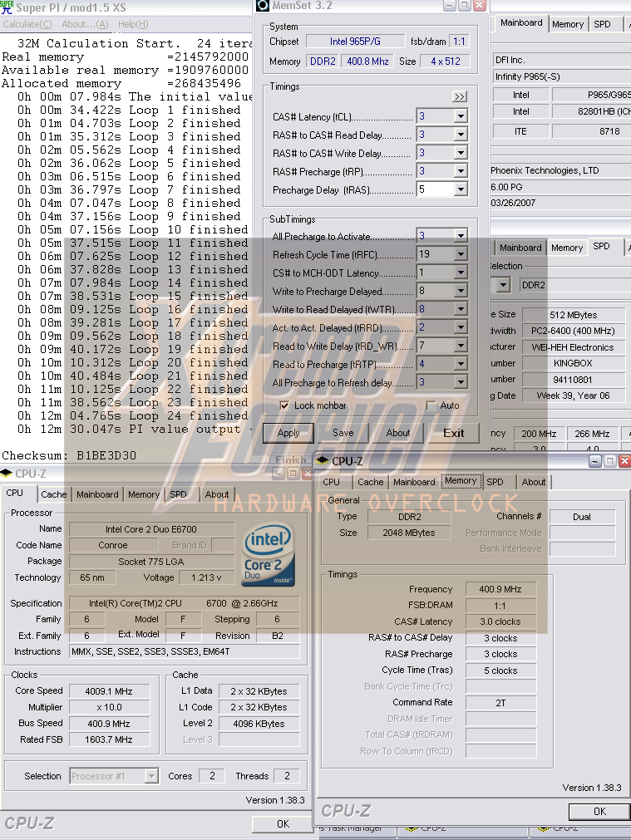Viewport: 631px width, 840px height.
Task: Toggle the Lock mchbar checkbox
Action: (x=284, y=405)
